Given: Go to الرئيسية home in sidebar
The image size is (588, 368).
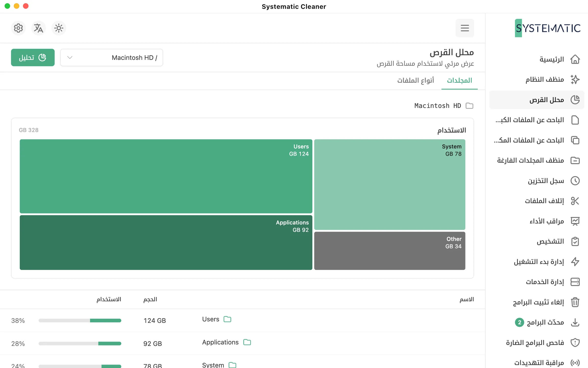Looking at the screenshot, I should coord(537,59).
